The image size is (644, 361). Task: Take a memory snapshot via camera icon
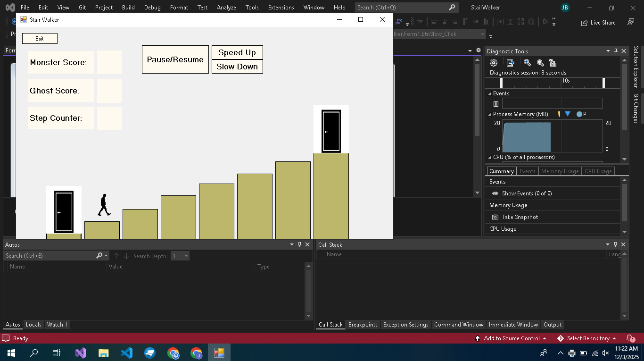pyautogui.click(x=495, y=217)
